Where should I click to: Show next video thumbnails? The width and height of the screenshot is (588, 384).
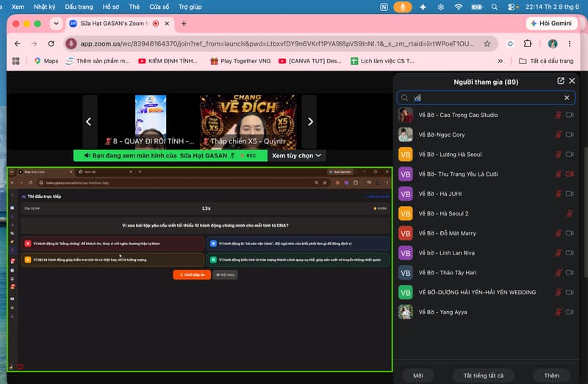310,121
